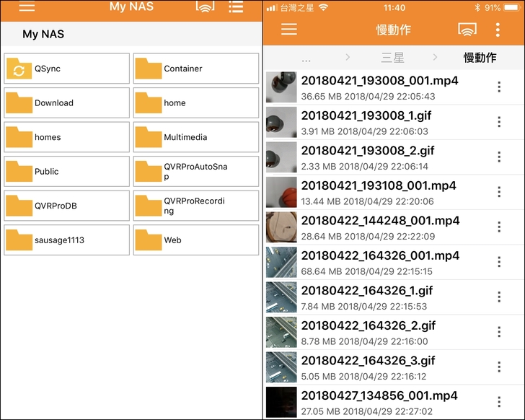The image size is (525, 420).
Task: Open hamburger menu in 慢動作 screen
Action: click(289, 30)
